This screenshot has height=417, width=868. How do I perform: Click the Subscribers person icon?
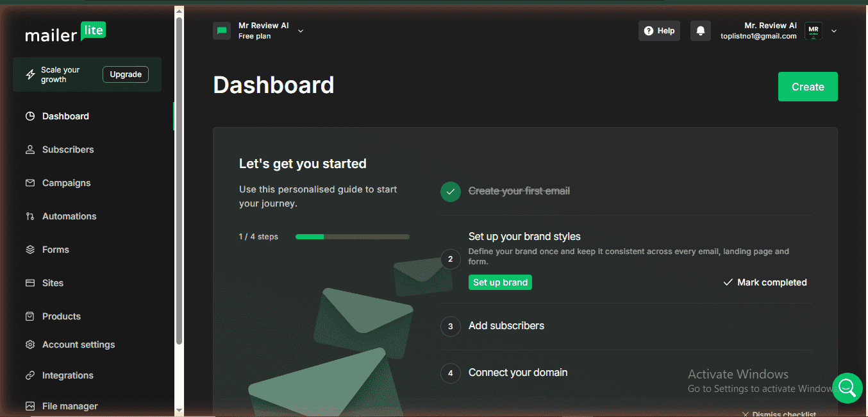(30, 149)
